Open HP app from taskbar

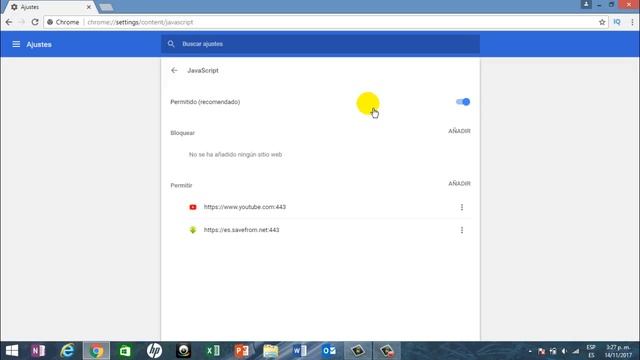pyautogui.click(x=154, y=351)
